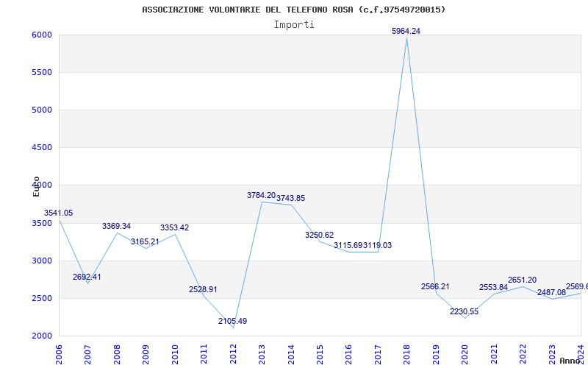Click the 2651.20 data label
588x368 pixels.
tap(522, 280)
